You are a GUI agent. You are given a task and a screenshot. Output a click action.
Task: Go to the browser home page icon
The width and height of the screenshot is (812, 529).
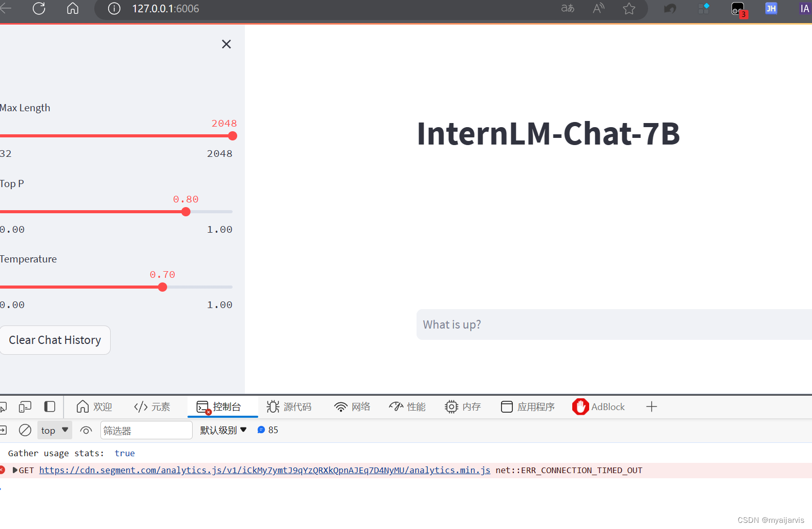point(73,9)
